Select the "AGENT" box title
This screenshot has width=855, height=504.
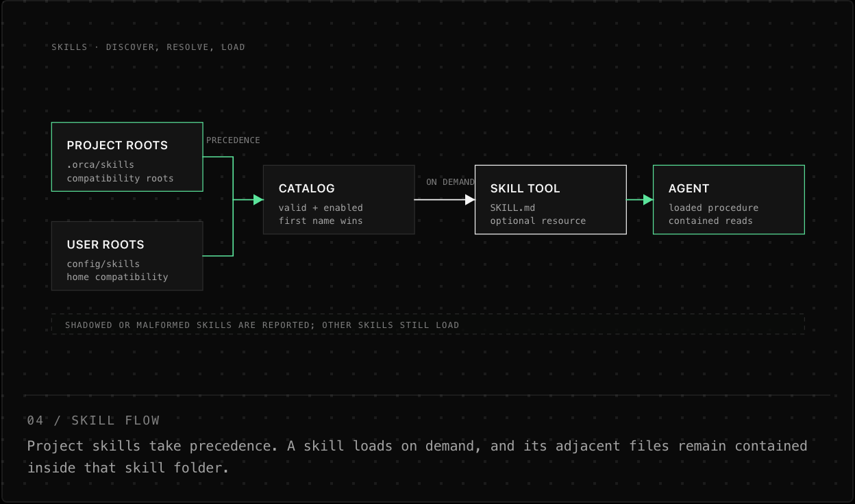(689, 188)
